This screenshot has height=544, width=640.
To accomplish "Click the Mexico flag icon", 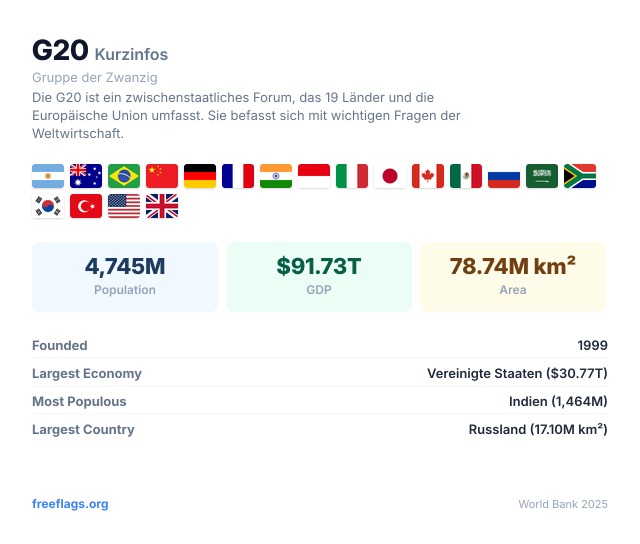I will click(x=466, y=176).
